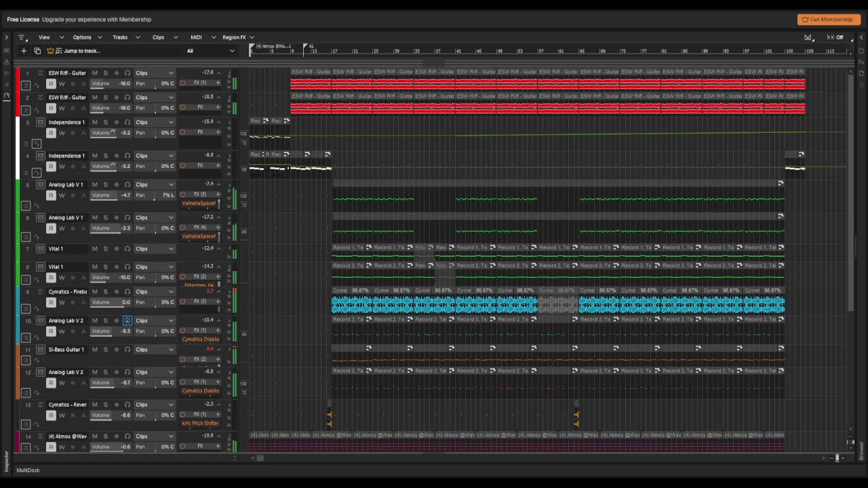Image resolution: width=868 pixels, height=488 pixels.
Task: Open synth icon on Vital 1 track 7
Action: coord(41,249)
